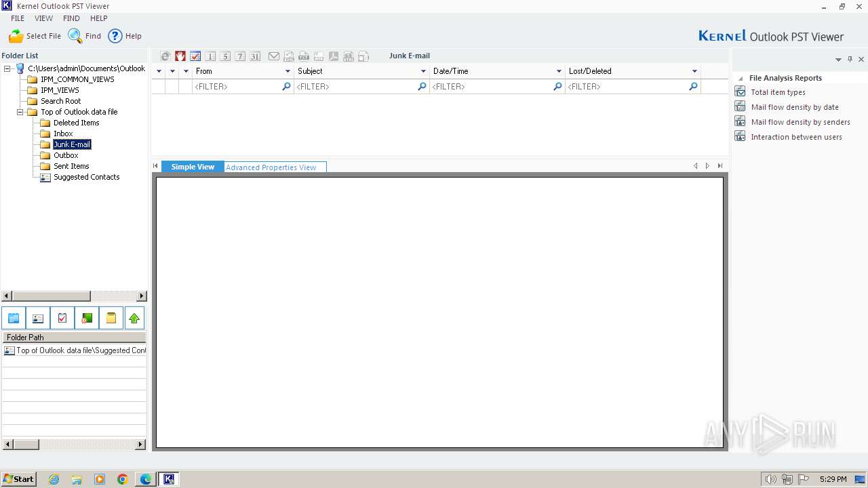The height and width of the screenshot is (488, 868).
Task: Select the 7-day view icon
Action: coord(240,56)
